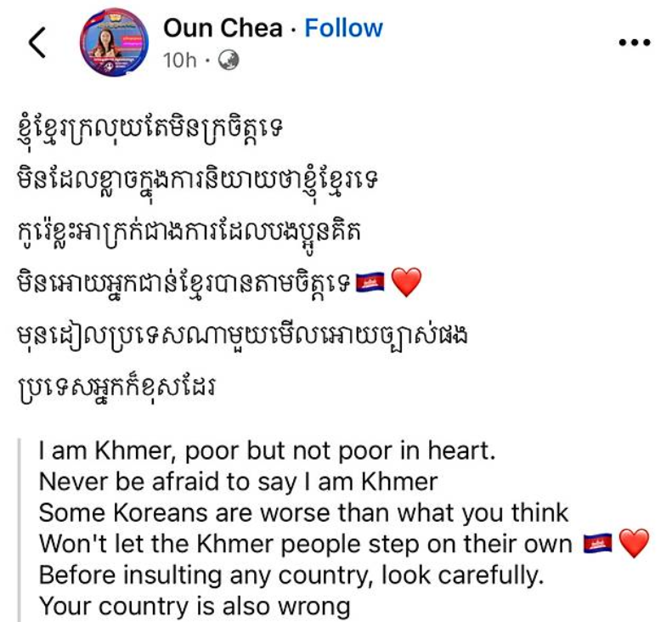This screenshot has height=622, width=672.
Task: Click the 10h post timestamp
Action: [x=179, y=60]
